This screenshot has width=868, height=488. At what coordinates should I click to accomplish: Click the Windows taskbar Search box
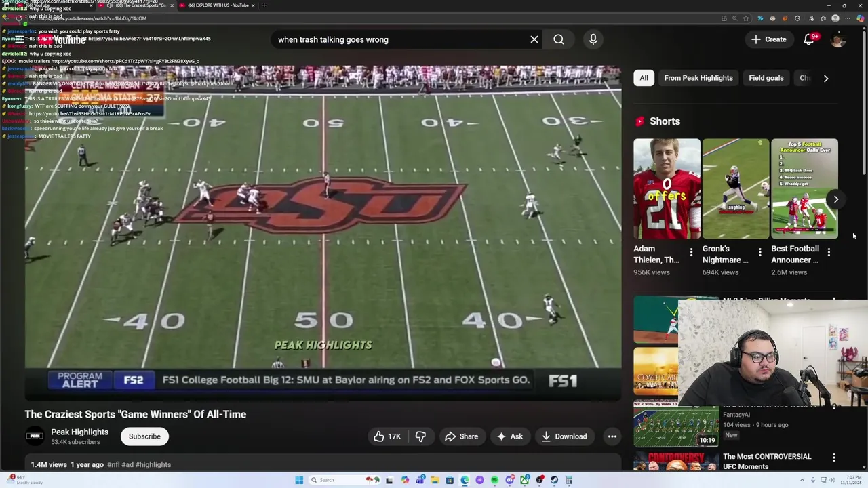345,480
